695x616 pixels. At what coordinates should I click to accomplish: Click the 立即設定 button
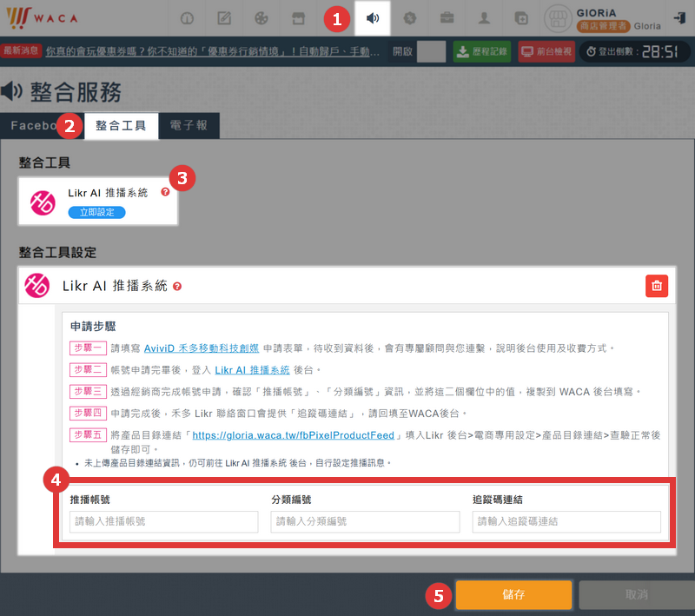point(96,212)
